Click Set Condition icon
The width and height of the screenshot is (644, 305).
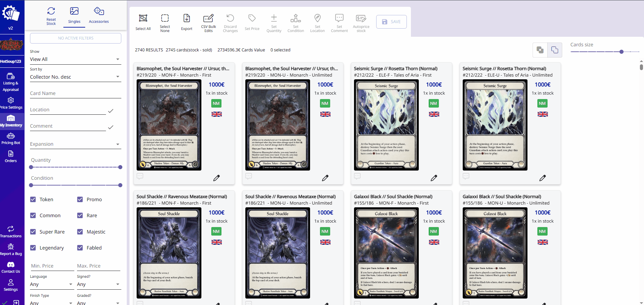(296, 18)
